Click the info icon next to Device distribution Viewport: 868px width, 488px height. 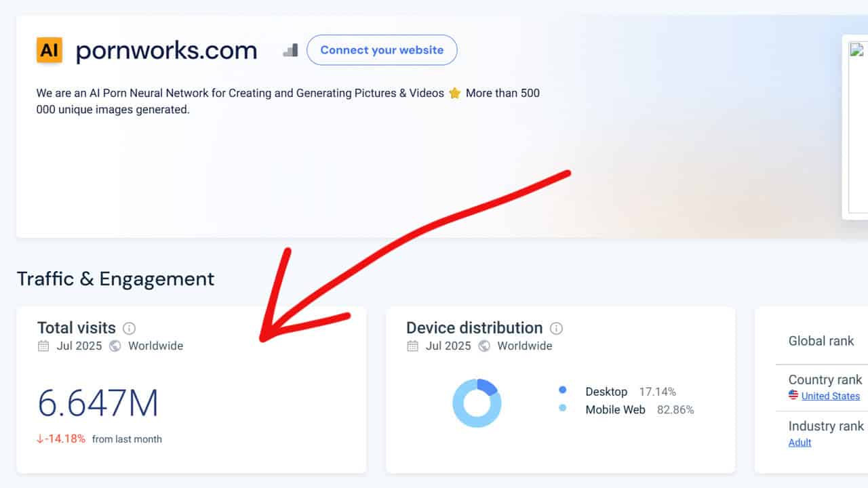pos(556,329)
